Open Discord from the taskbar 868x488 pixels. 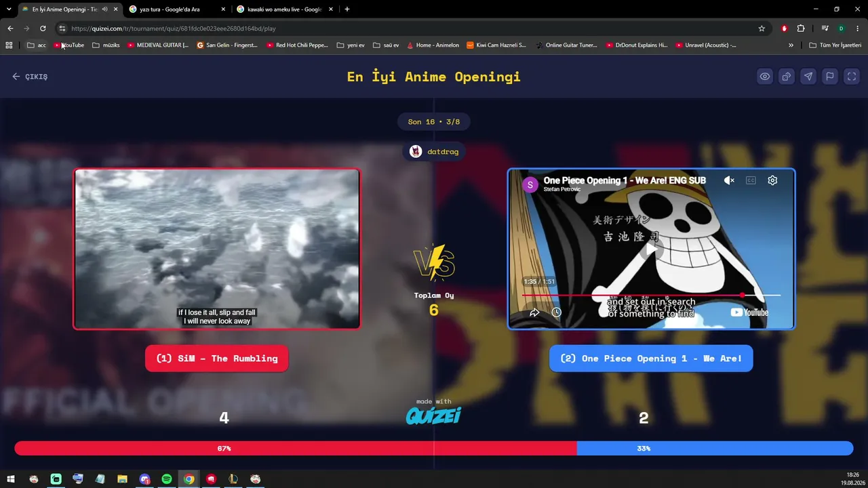pyautogui.click(x=144, y=479)
